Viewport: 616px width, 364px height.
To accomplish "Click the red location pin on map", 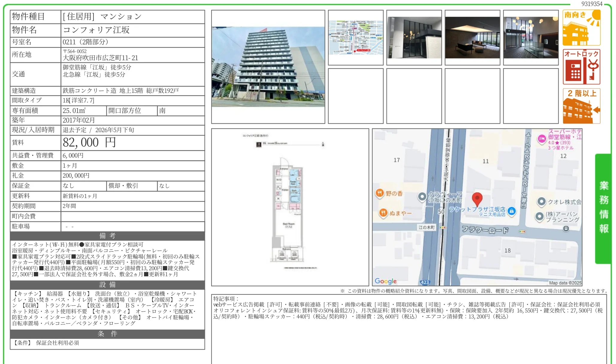I will tap(477, 199).
